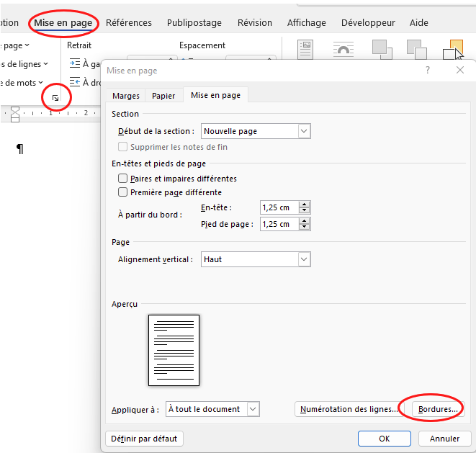
Task: Click the paragraph mark in the document
Action: coord(20,149)
